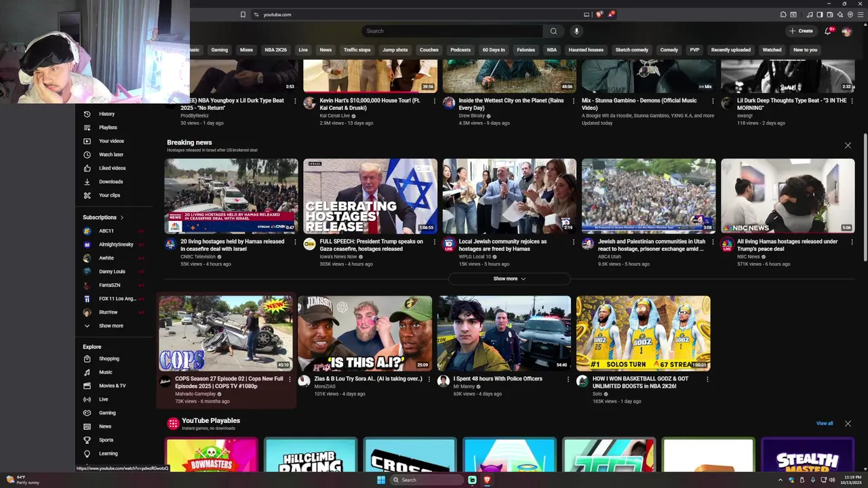Open the notifications bell
The height and width of the screenshot is (488, 868).
pyautogui.click(x=828, y=31)
